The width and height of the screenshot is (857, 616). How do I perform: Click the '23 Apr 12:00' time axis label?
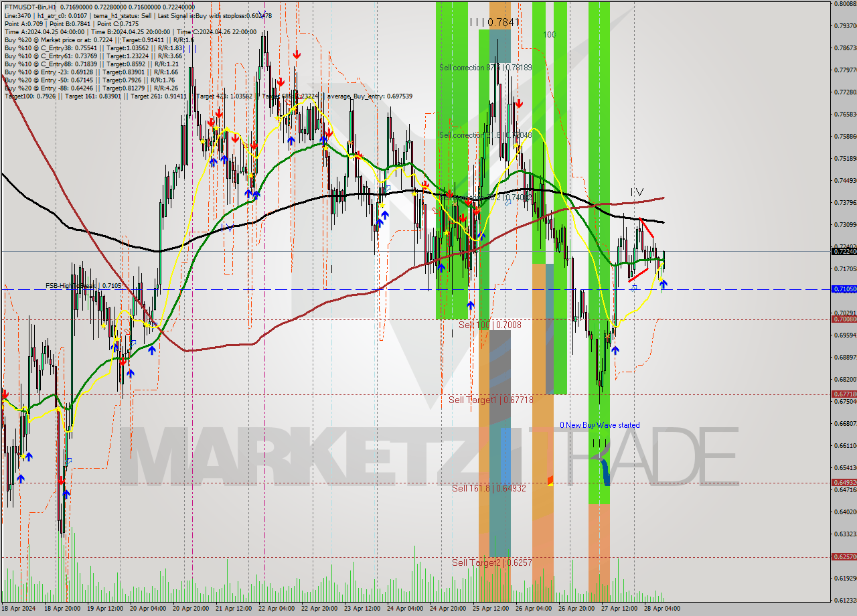362,609
